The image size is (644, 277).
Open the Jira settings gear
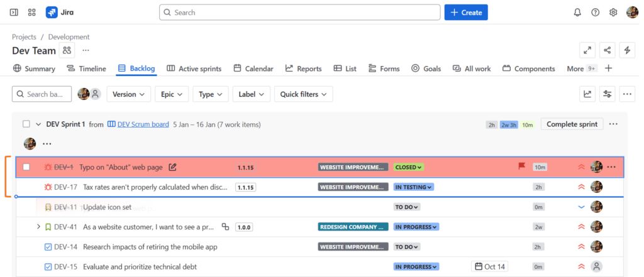[613, 13]
